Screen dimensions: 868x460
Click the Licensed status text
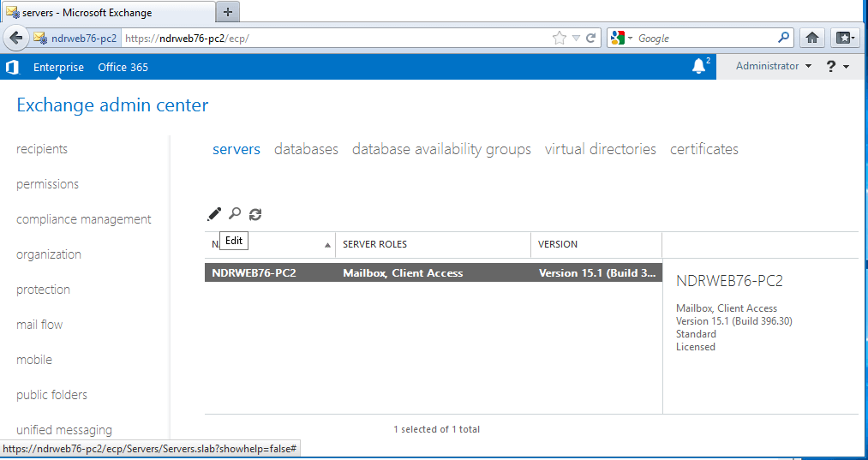[696, 347]
